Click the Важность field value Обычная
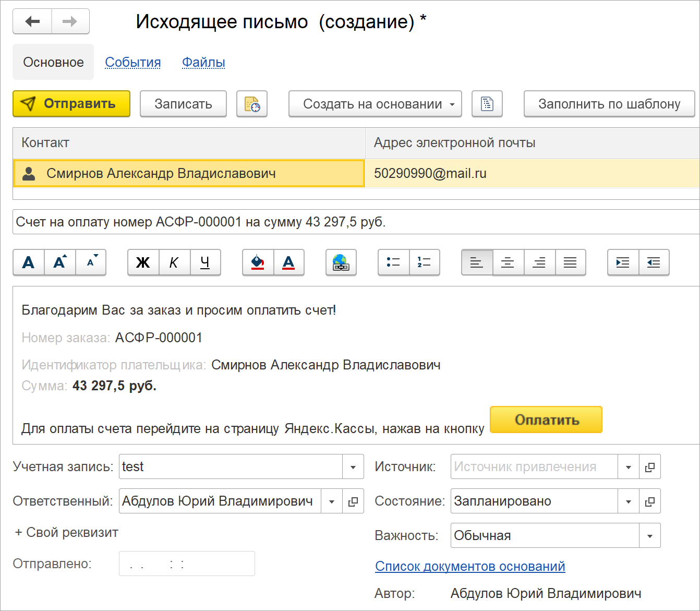This screenshot has width=700, height=611. pos(545,536)
